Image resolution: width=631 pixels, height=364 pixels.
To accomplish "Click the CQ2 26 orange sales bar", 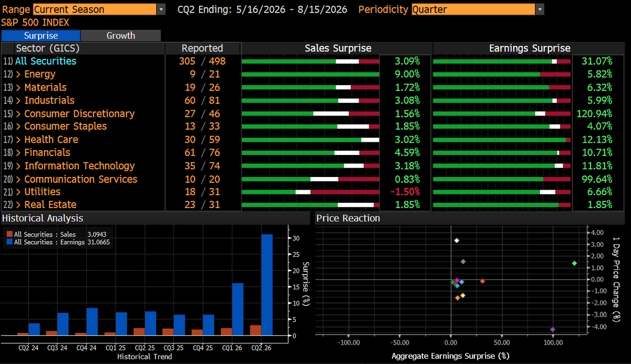I will [256, 330].
